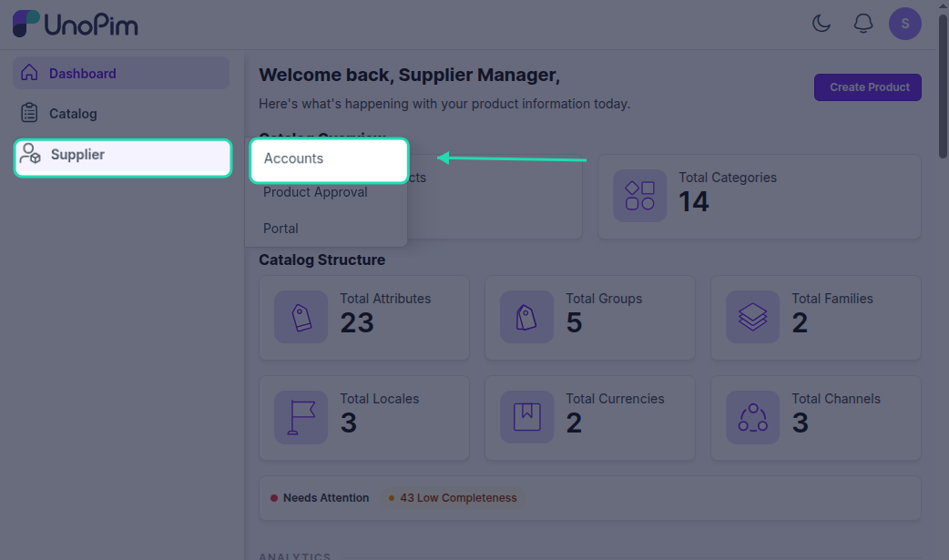Click the Total Families layers icon

coord(753,317)
